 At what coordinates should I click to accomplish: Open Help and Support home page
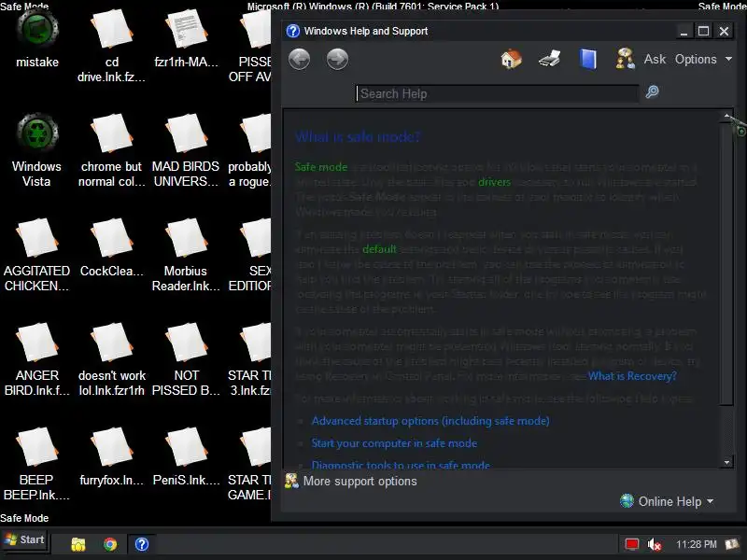pos(511,60)
